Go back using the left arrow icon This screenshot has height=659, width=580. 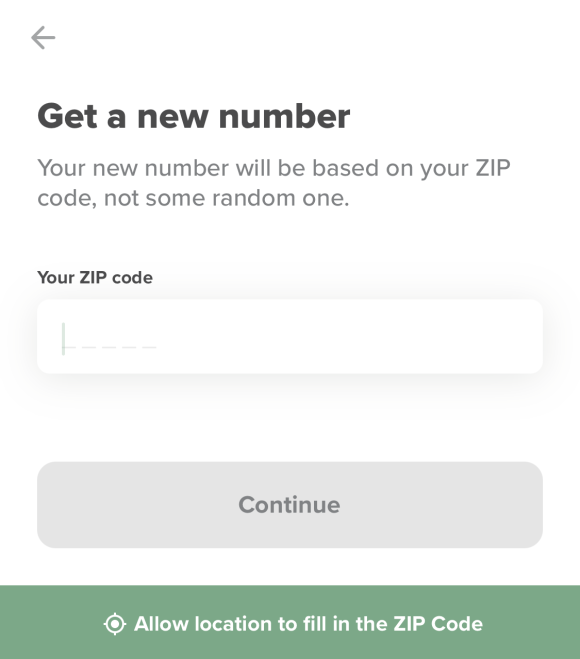coord(43,37)
